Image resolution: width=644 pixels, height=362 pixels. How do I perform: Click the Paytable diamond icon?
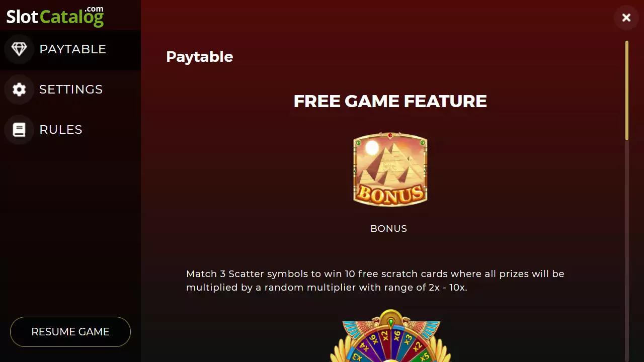(x=19, y=49)
